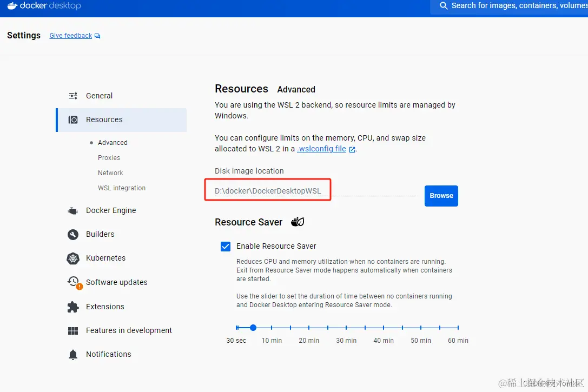Viewport: 588px width, 392px height.
Task: Click the 20 min slider label
Action: tap(309, 341)
